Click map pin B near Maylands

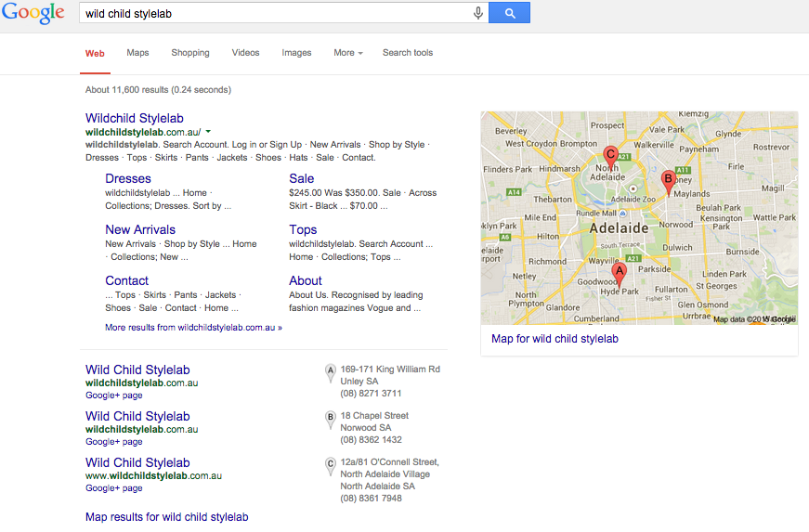[668, 183]
